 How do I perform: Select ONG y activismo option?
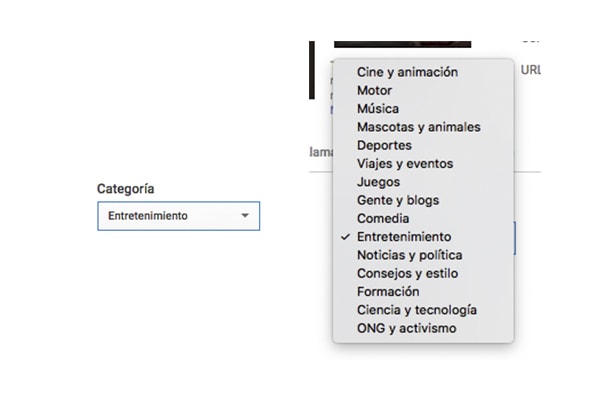(x=423, y=328)
